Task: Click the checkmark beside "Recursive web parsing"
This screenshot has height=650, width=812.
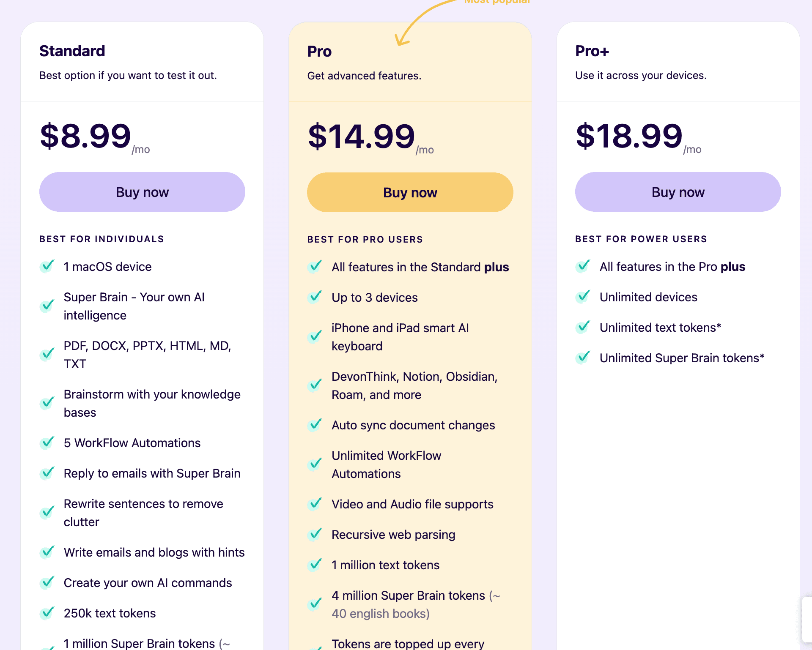Action: coord(315,534)
